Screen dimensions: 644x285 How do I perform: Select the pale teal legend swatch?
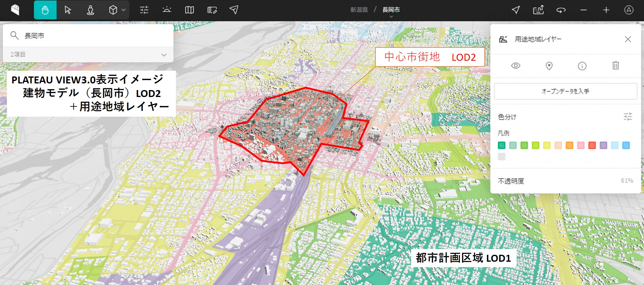(513, 145)
